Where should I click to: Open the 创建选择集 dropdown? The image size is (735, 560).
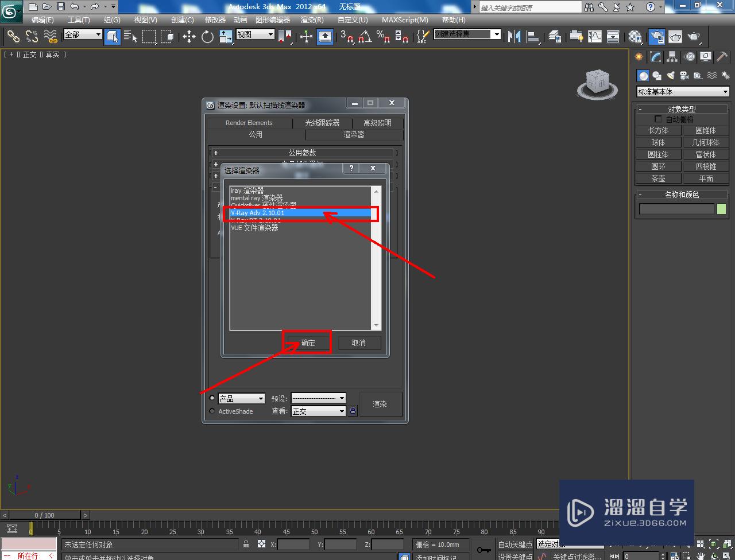467,34
